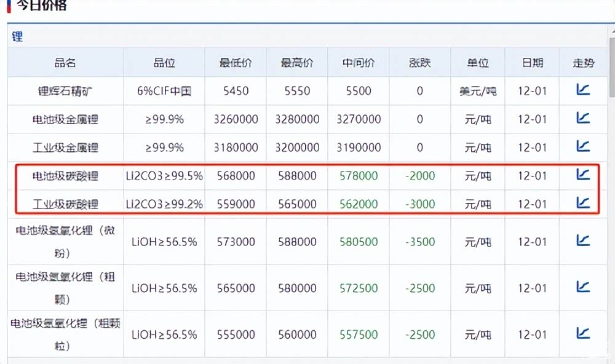Select the 走势 column header
This screenshot has height=364, width=615.
(x=584, y=63)
